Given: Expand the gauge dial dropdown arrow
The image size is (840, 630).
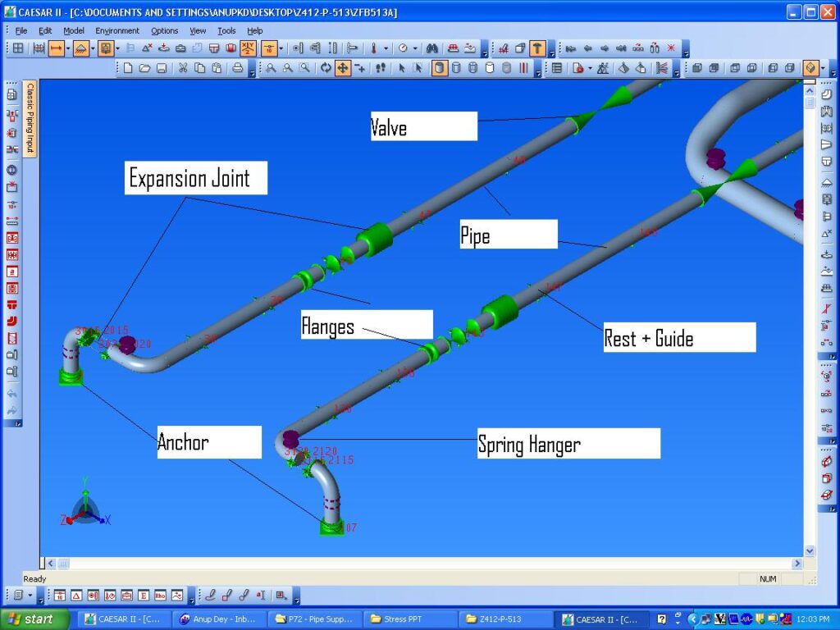Looking at the screenshot, I should click(414, 48).
